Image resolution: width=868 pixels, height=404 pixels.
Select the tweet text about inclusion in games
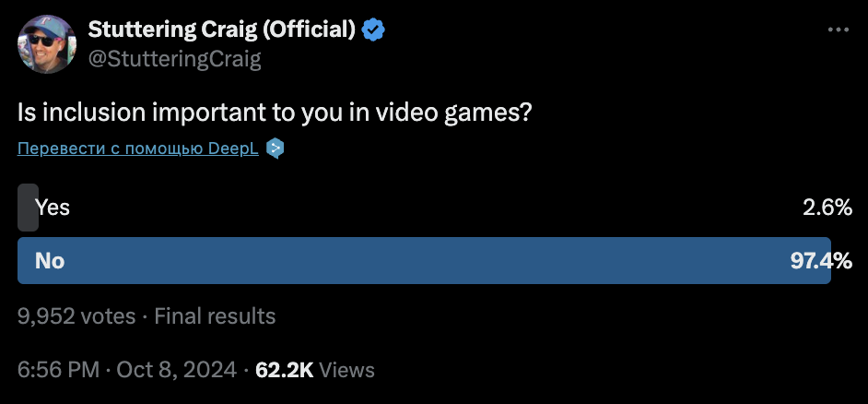coord(275,113)
